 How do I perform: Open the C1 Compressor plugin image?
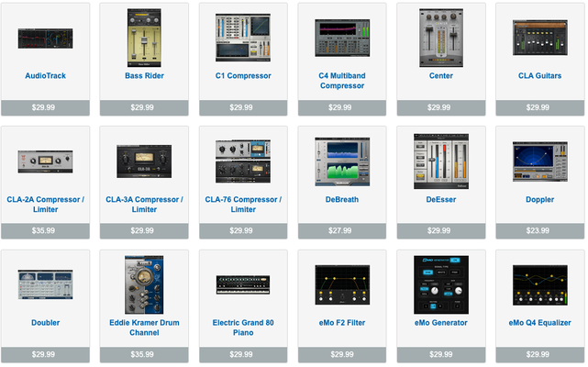click(243, 38)
